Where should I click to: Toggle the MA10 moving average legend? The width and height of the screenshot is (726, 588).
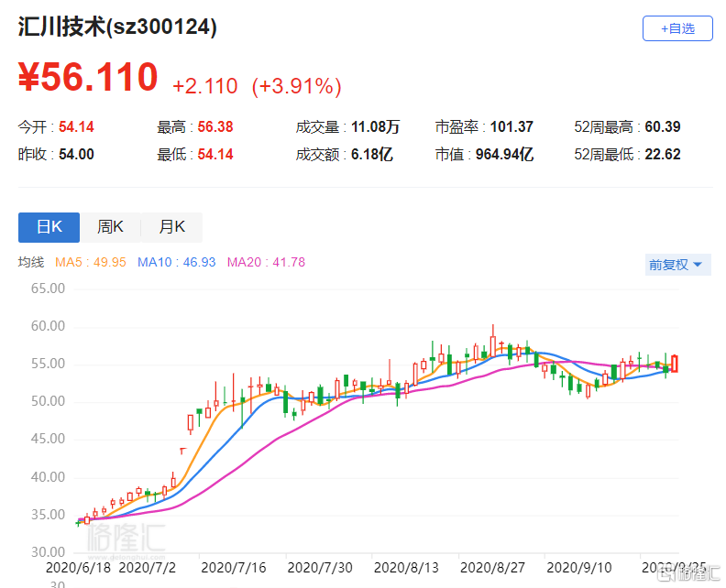tap(176, 263)
